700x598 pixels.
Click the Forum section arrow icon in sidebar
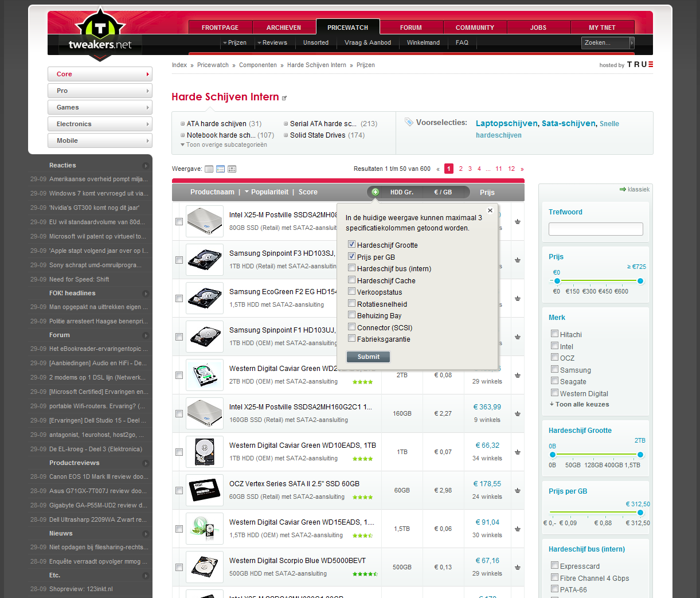146,335
